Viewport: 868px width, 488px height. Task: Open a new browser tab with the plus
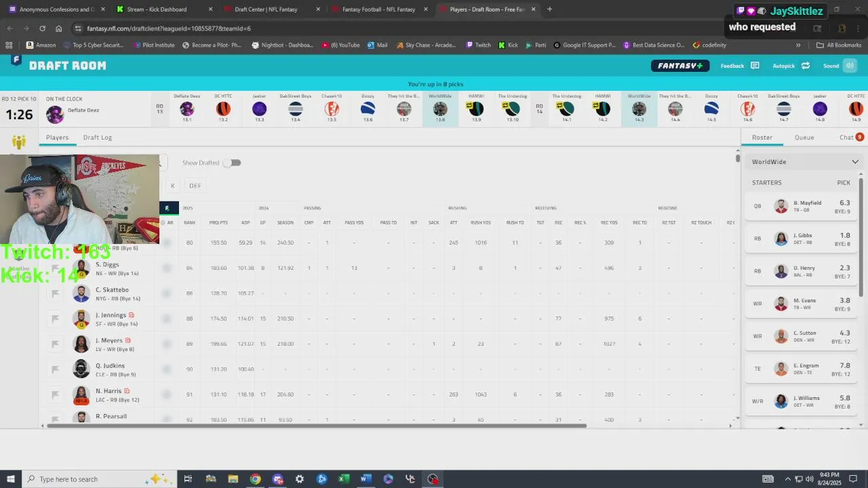coord(549,9)
